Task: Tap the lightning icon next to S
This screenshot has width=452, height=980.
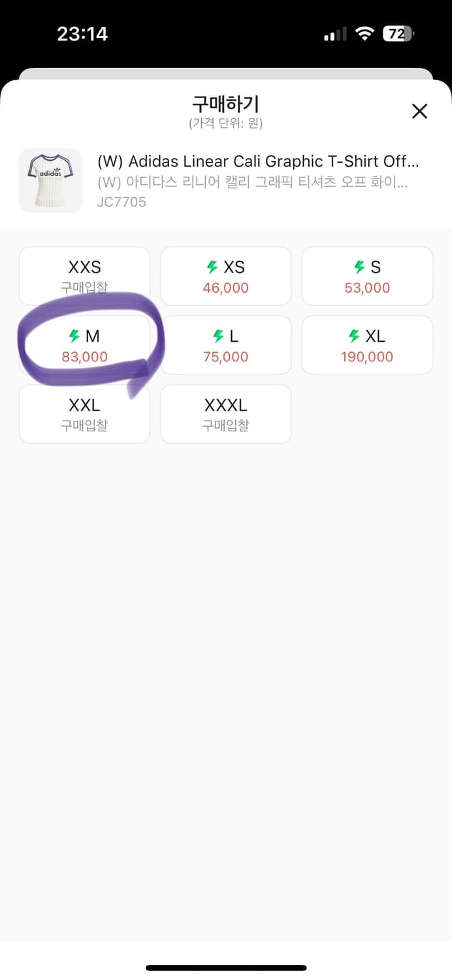Action: (359, 267)
